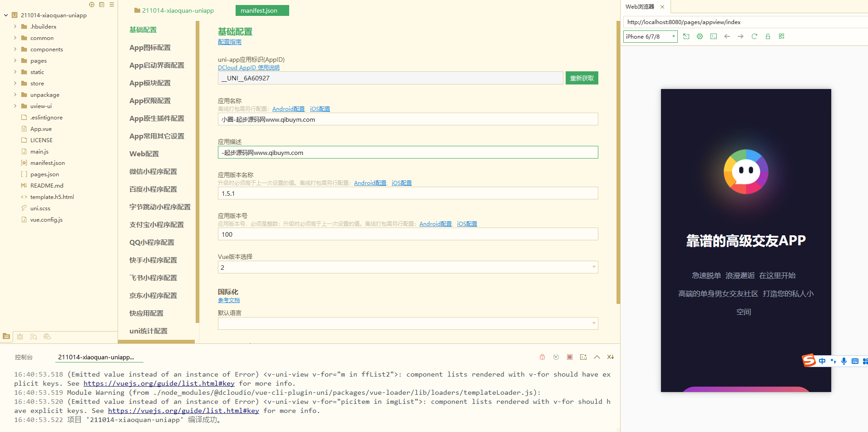This screenshot has width=868, height=432.
Task: Open the iPhone 6/7/8 device dropdown
Action: pyautogui.click(x=650, y=36)
